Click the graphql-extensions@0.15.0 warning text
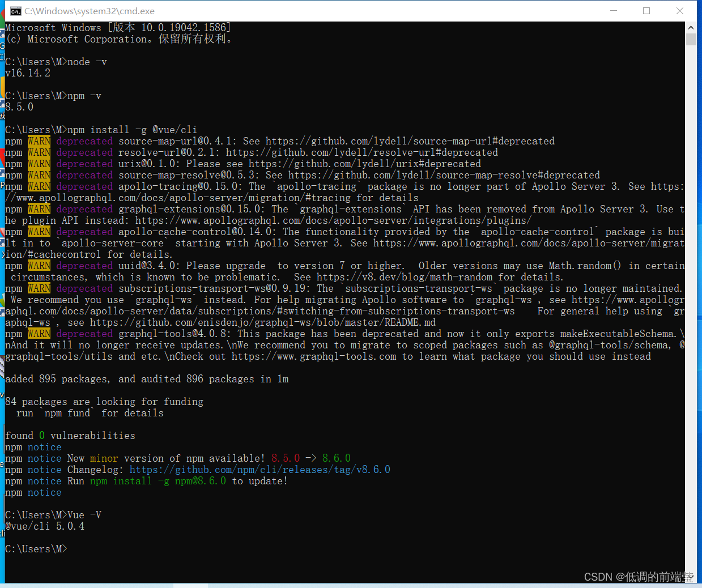The height and width of the screenshot is (588, 702). (x=344, y=215)
